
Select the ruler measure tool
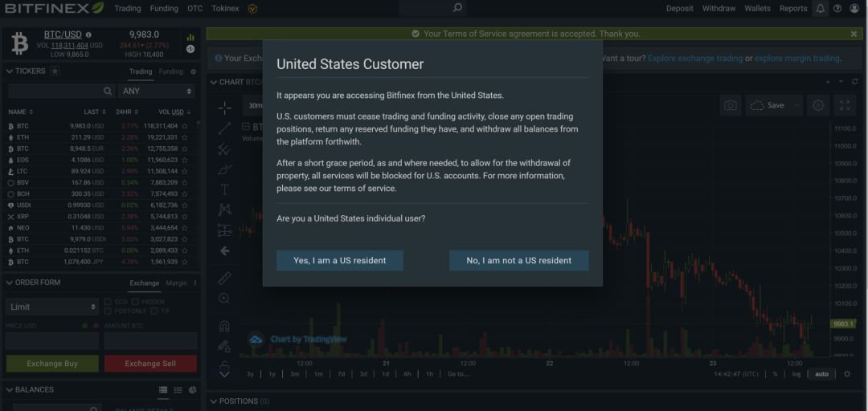(x=224, y=278)
